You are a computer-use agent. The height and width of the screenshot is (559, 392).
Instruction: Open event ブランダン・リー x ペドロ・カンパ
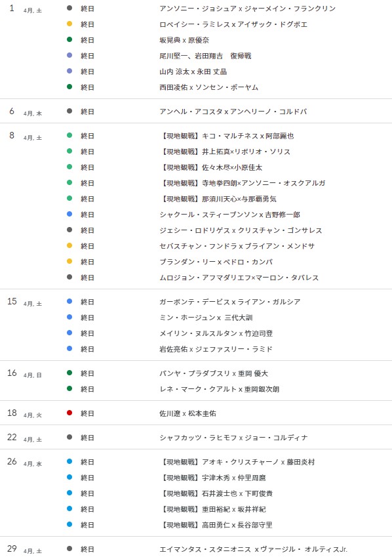tap(216, 262)
